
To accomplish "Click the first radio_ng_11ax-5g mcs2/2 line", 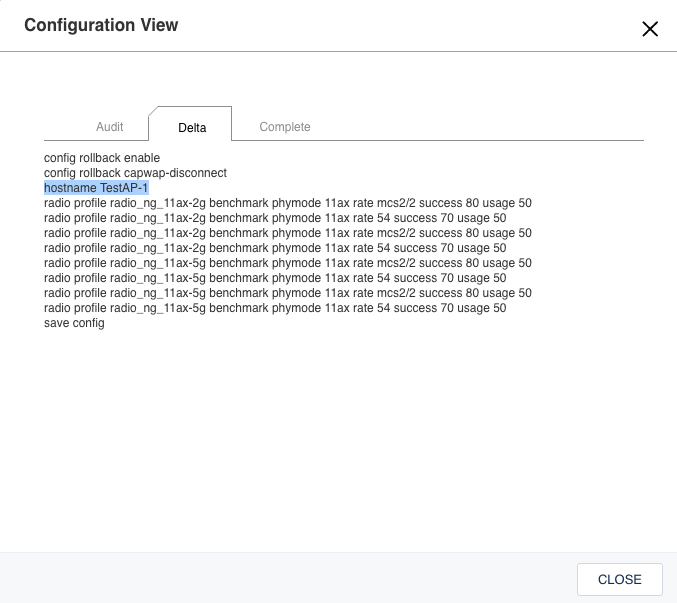I will click(288, 263).
